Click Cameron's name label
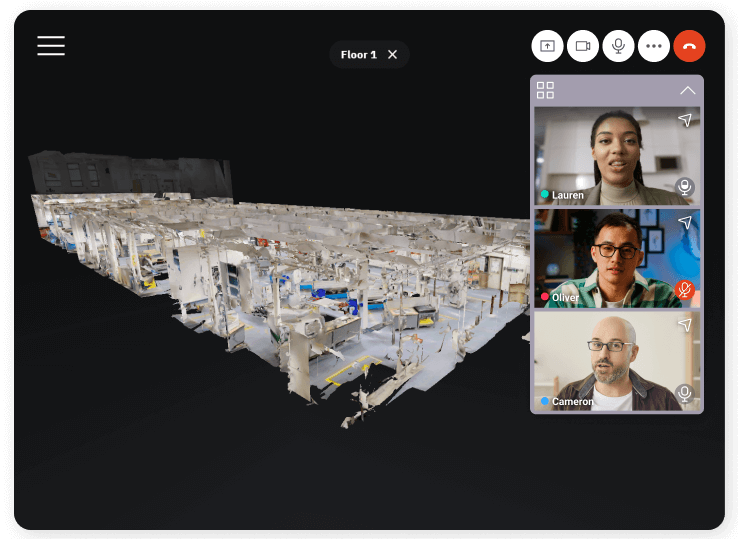 (572, 402)
